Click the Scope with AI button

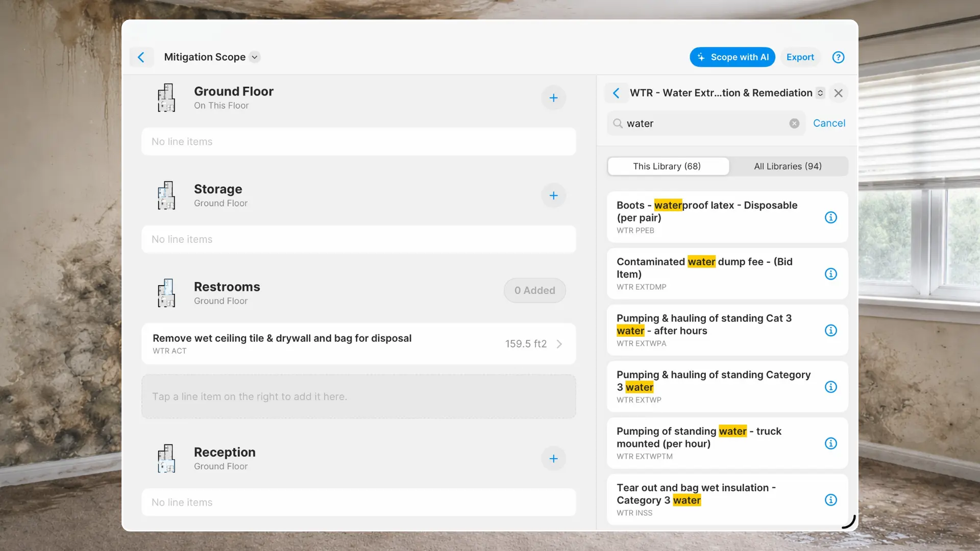pyautogui.click(x=732, y=57)
